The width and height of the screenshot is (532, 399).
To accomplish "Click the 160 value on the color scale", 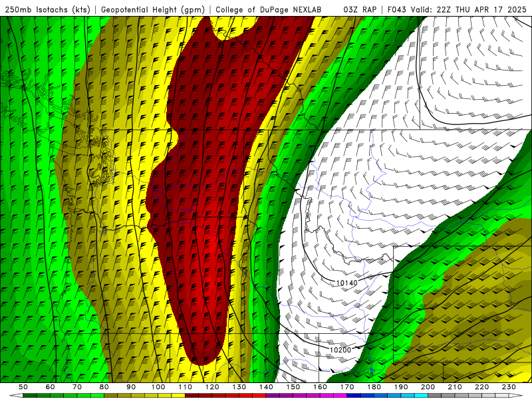I will 321,387.
